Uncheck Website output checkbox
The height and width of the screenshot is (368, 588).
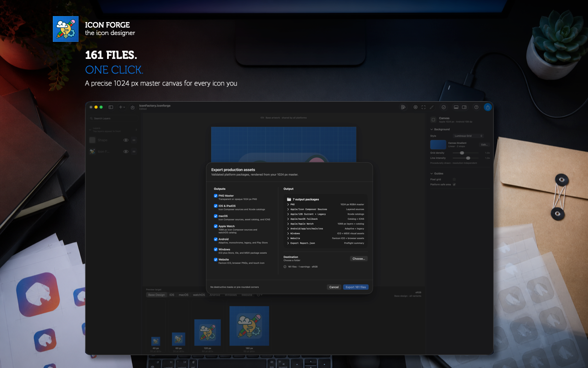(x=215, y=259)
